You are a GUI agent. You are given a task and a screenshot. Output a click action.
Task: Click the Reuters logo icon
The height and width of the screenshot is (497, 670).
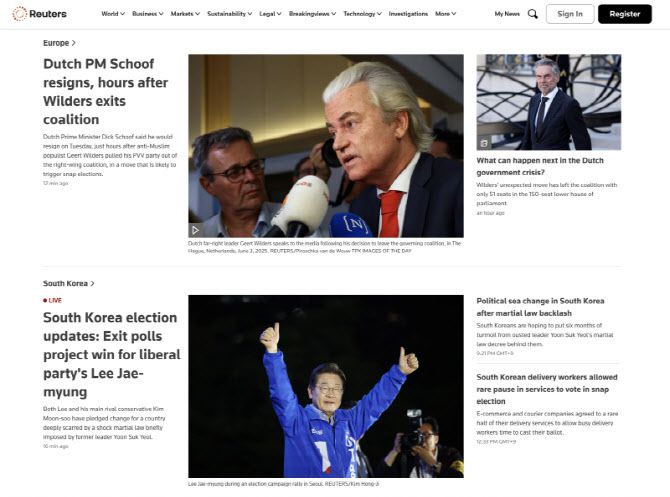19,14
